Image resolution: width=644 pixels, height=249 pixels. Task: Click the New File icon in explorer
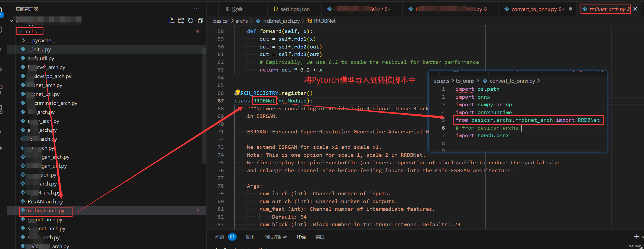171,21
